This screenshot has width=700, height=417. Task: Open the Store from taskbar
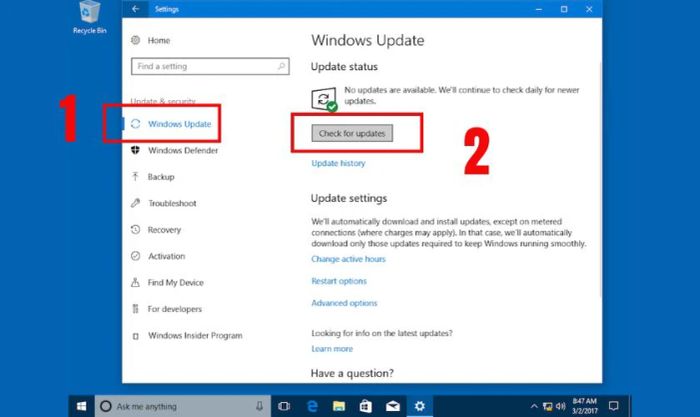click(x=366, y=406)
